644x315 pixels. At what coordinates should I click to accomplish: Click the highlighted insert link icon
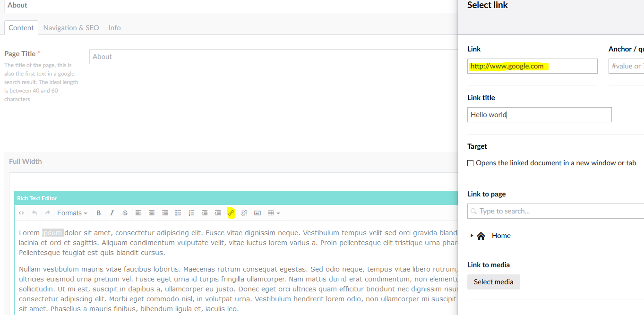[231, 213]
